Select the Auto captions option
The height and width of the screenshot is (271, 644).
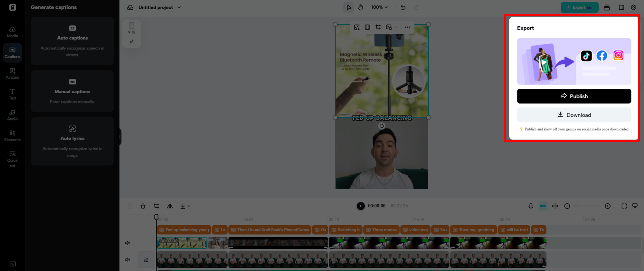[72, 41]
